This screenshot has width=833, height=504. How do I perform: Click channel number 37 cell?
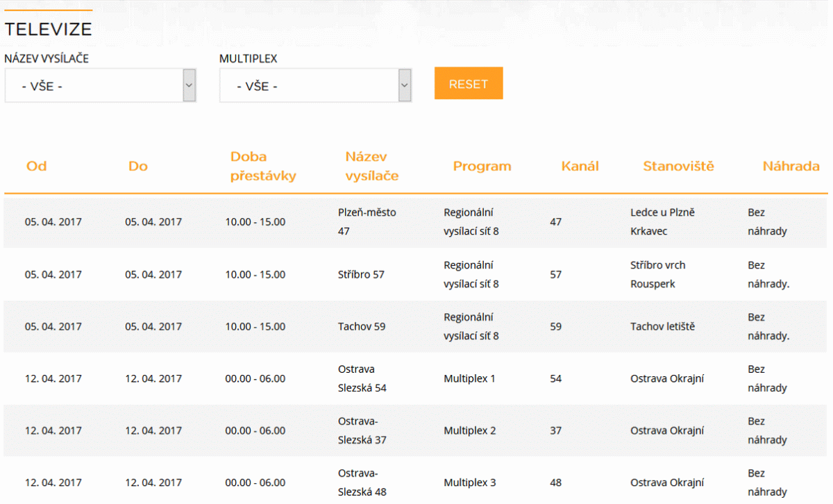[x=555, y=430]
